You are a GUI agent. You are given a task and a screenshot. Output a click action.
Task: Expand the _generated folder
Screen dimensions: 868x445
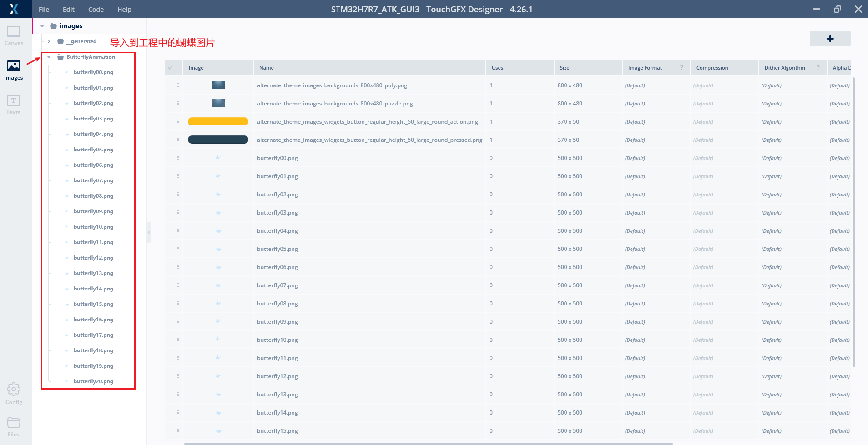point(49,41)
